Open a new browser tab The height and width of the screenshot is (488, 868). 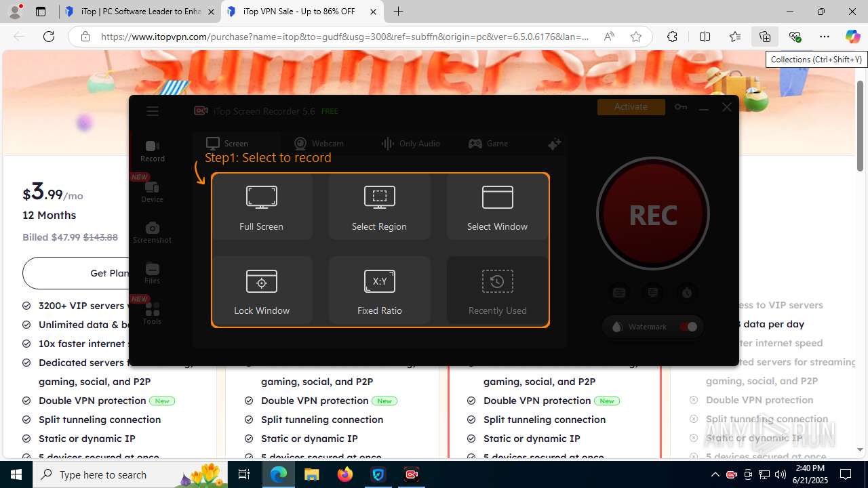[x=399, y=12]
